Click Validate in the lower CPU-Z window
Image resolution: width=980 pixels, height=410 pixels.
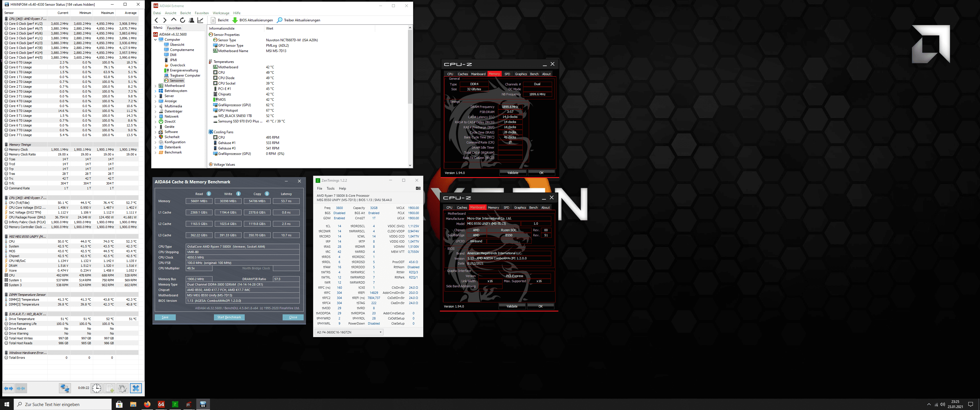pos(512,306)
